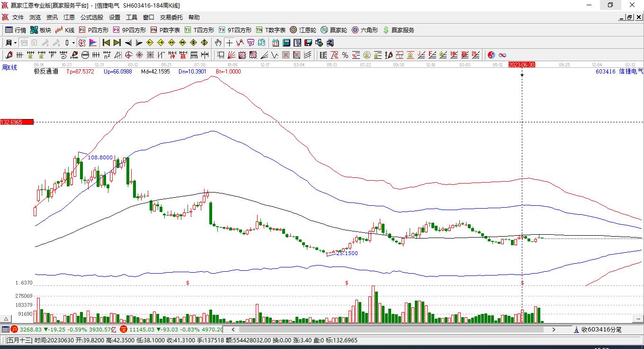Expand the candlestick chart type dropdown arrow
Screen dimensions: 644x349
pyautogui.click(x=73, y=43)
